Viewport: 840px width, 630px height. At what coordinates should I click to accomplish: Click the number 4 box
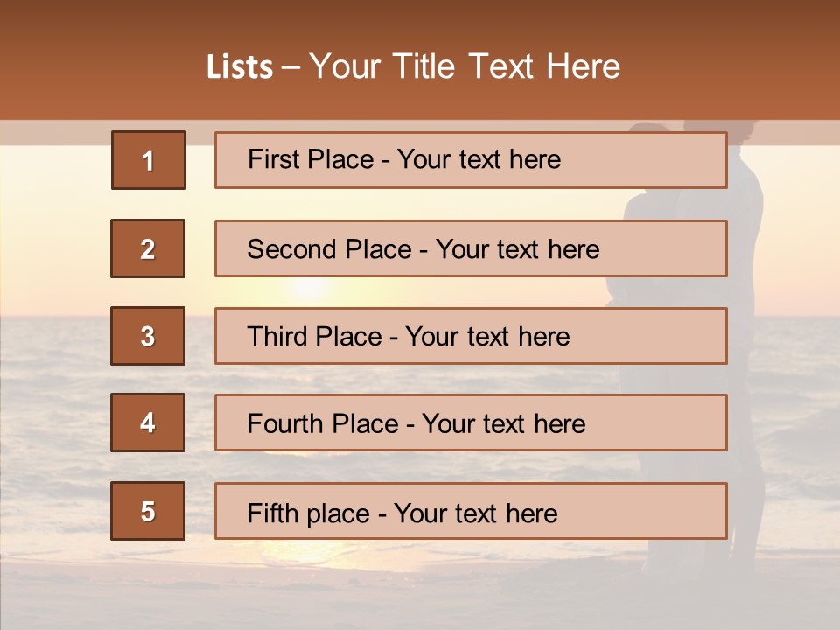148,423
